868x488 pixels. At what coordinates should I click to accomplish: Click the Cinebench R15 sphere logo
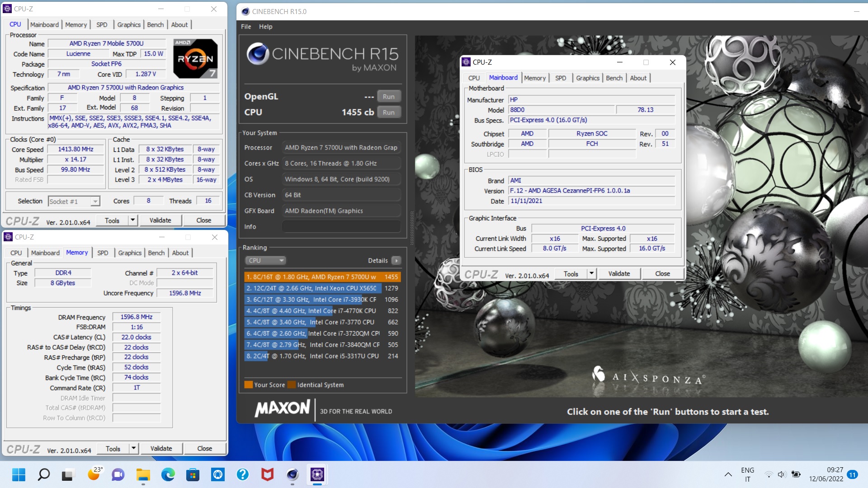tap(258, 53)
